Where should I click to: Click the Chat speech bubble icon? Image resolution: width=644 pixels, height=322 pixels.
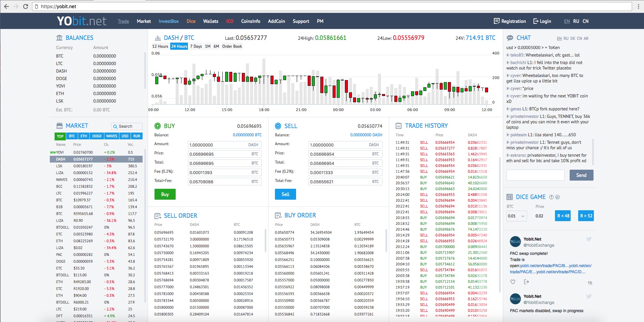coord(510,38)
